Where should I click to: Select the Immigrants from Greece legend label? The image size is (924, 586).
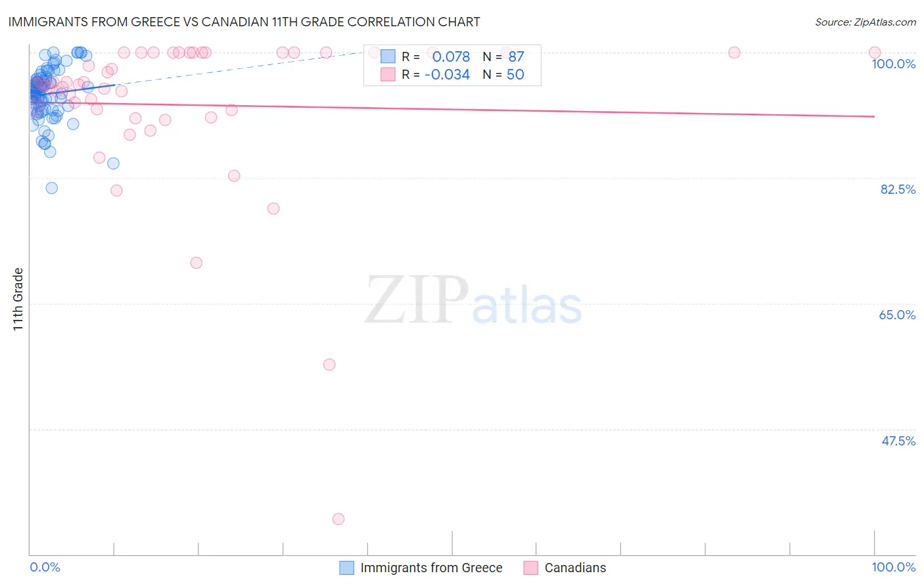point(431,568)
